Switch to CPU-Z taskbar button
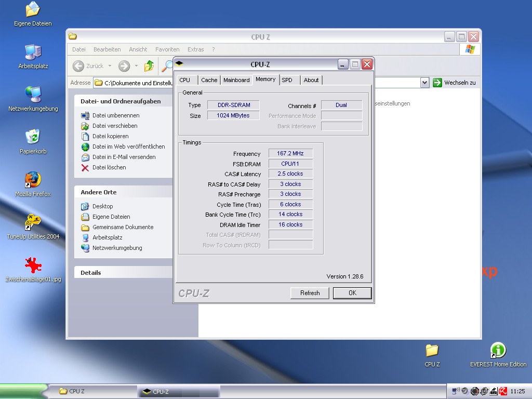Image resolution: width=532 pixels, height=399 pixels. (179, 392)
